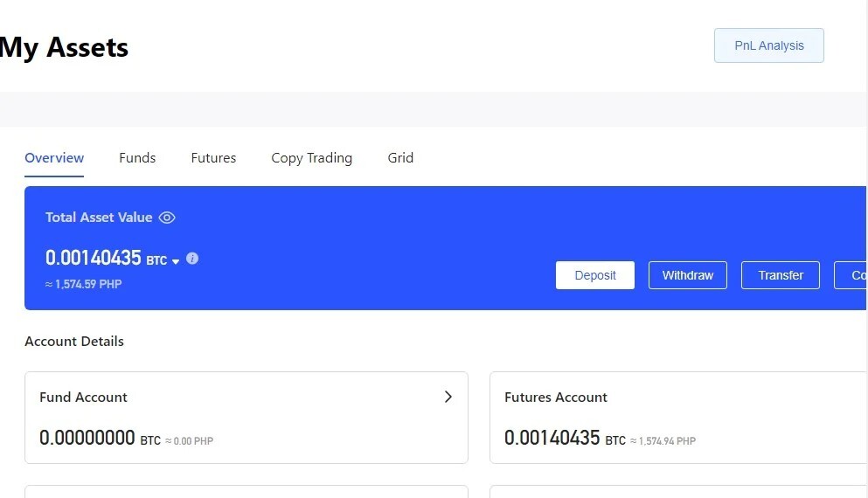Viewport: 868px width, 498px height.
Task: Click the Deposit button
Action: coord(595,275)
